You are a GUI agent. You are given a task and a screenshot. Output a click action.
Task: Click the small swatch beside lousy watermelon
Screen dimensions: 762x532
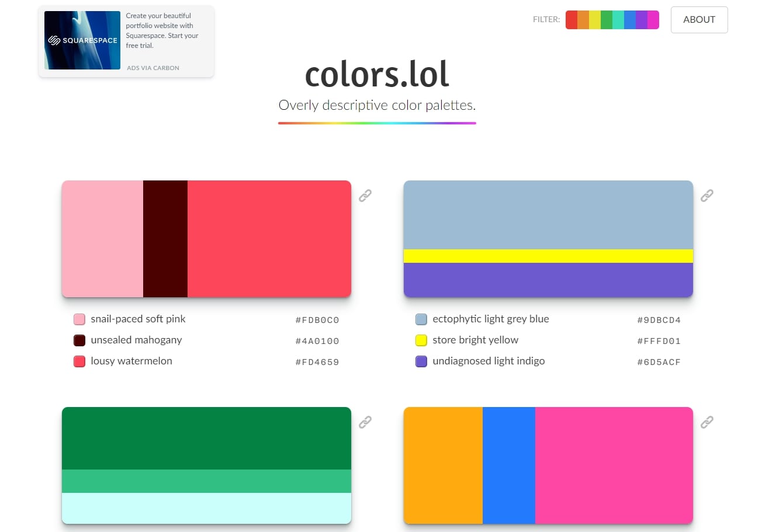click(x=79, y=361)
